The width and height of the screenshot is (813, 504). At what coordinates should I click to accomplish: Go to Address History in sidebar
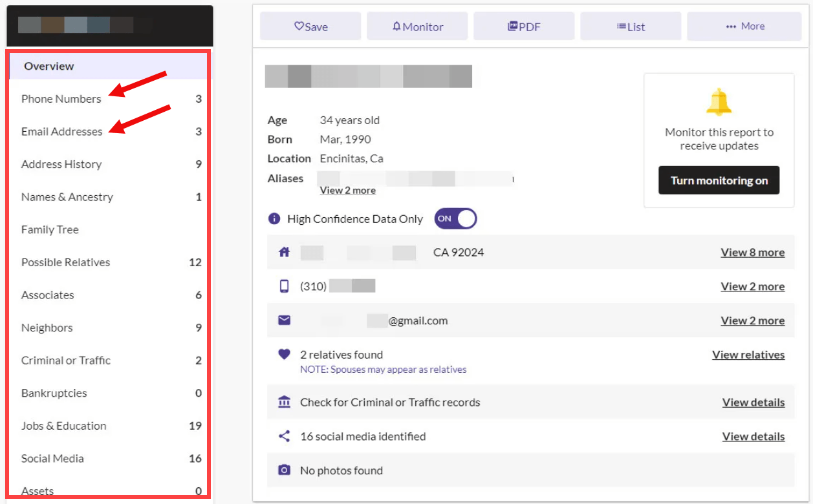point(61,164)
